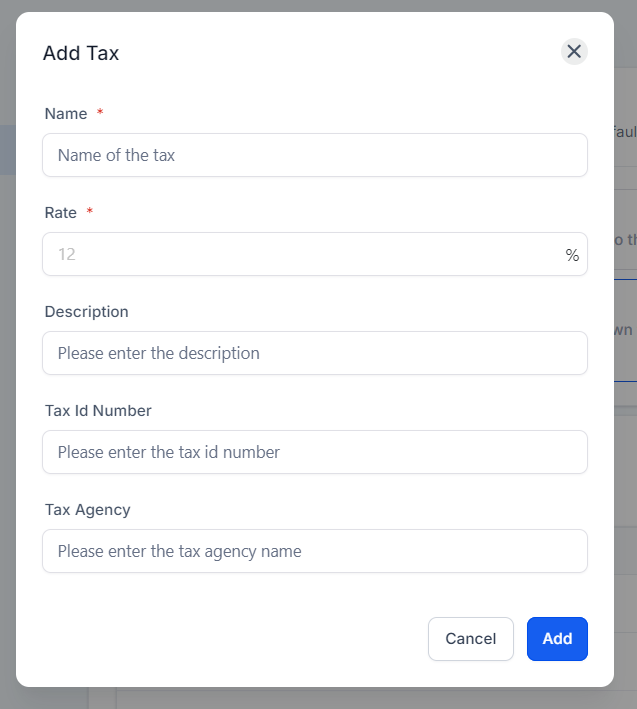
Task: Select the Description input box
Action: (x=315, y=353)
